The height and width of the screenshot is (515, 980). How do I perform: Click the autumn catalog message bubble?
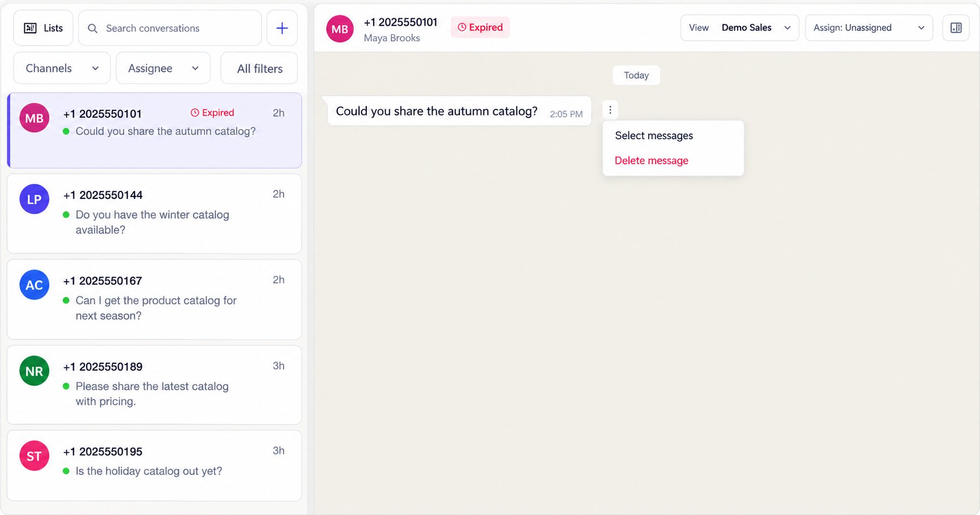[x=459, y=111]
